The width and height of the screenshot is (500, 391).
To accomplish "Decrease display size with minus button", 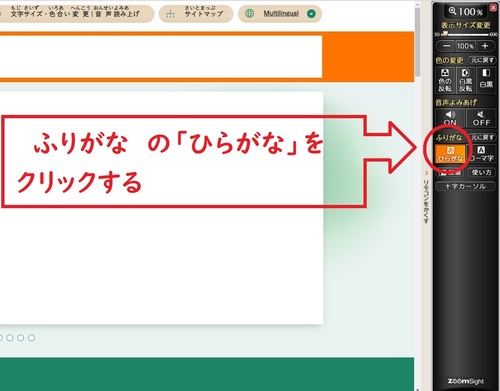I will pyautogui.click(x=446, y=46).
